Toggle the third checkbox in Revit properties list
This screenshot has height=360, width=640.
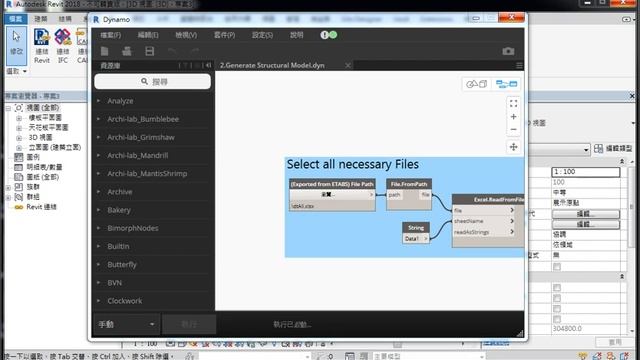coord(557,298)
